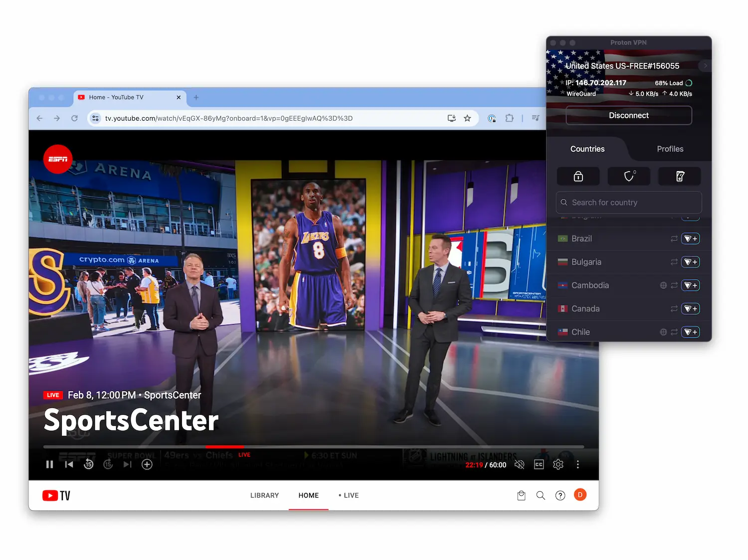Click the video progress bar near the LIVE marker
The width and height of the screenshot is (748, 560).
225,447
